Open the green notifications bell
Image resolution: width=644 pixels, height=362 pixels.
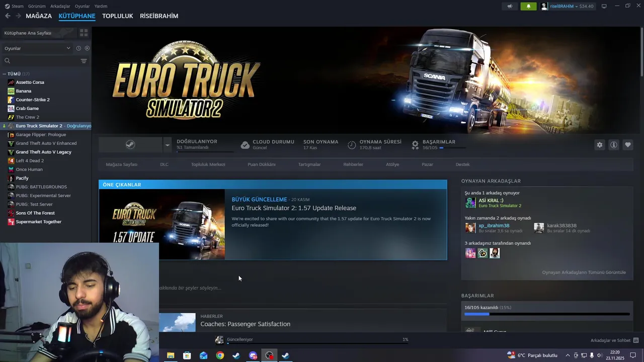(528, 6)
